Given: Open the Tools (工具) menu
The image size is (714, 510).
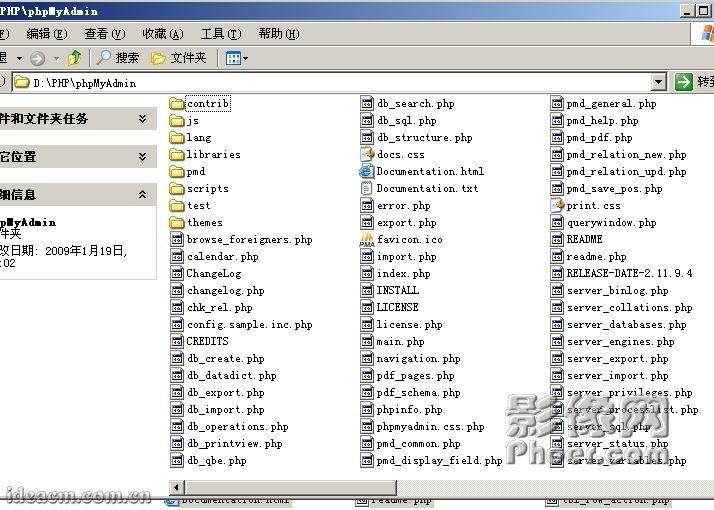Looking at the screenshot, I should pyautogui.click(x=221, y=34).
